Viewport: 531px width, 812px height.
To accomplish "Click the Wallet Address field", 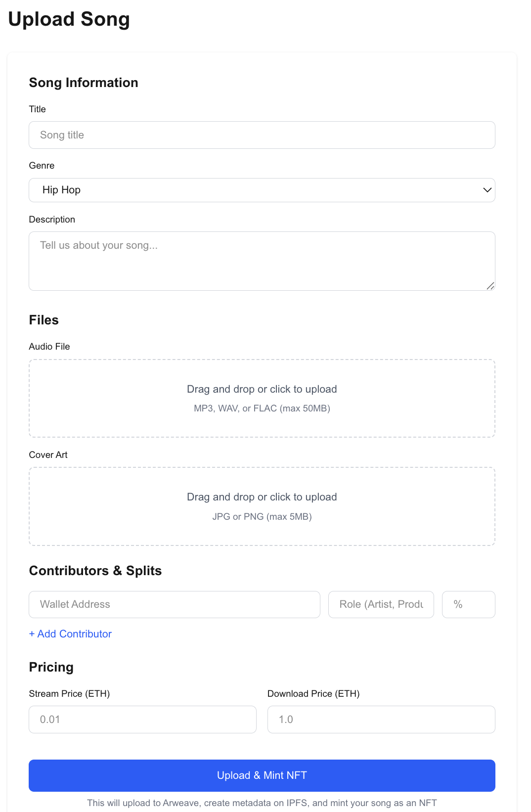I will pyautogui.click(x=174, y=604).
